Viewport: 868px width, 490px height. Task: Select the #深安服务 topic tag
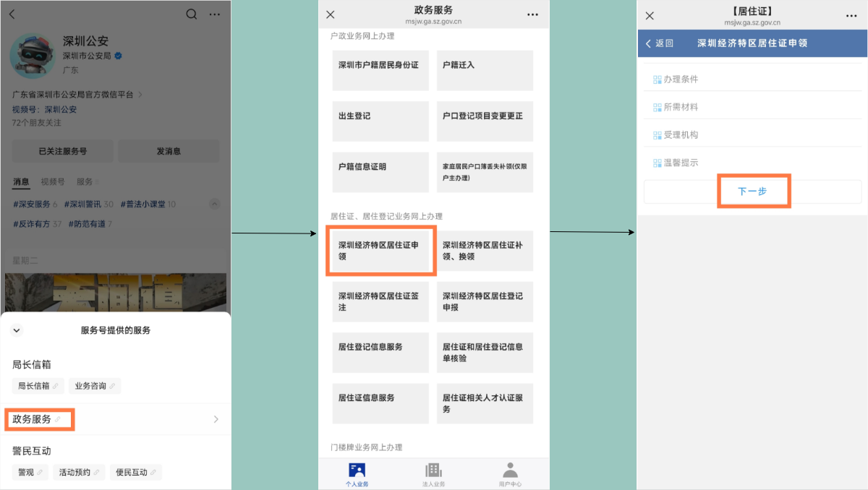click(35, 205)
